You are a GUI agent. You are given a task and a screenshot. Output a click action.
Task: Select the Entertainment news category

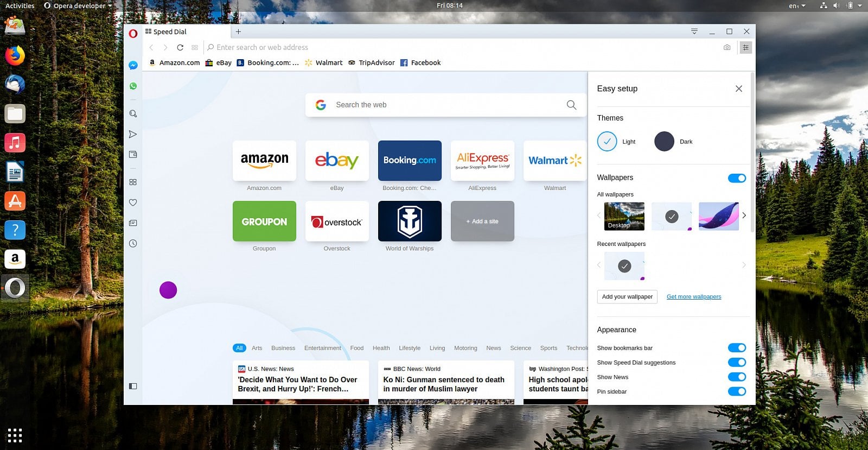323,348
